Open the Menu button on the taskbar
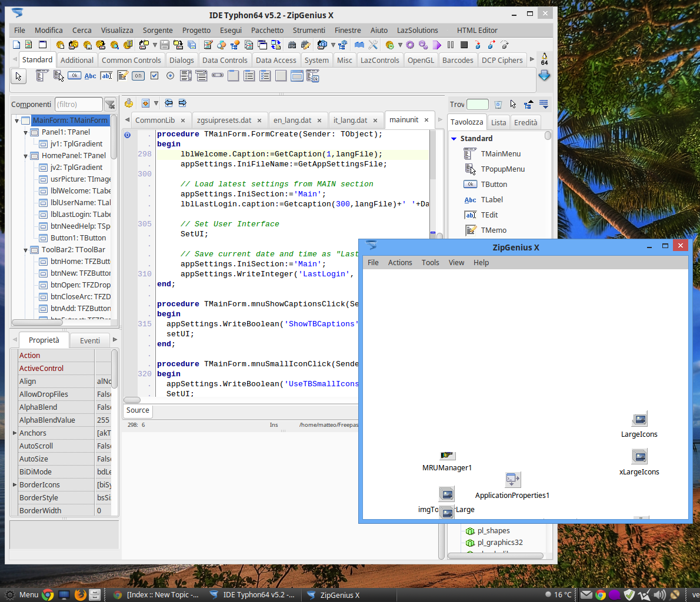The image size is (700, 602). point(22,594)
